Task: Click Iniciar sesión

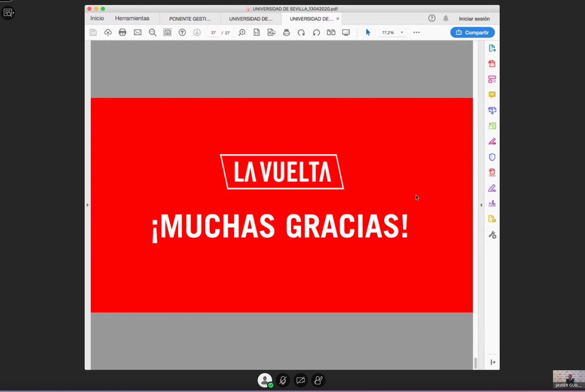Action: click(474, 19)
